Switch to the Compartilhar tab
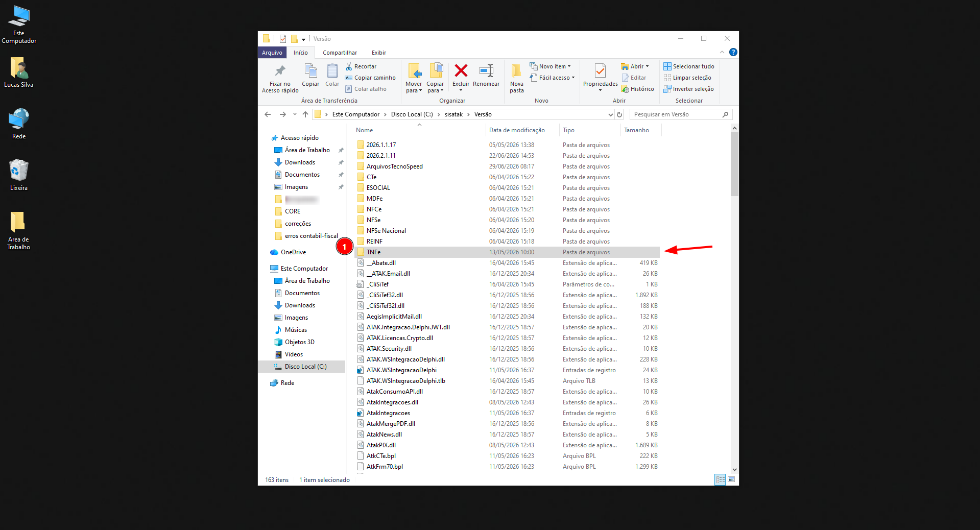The width and height of the screenshot is (980, 530). [x=340, y=53]
